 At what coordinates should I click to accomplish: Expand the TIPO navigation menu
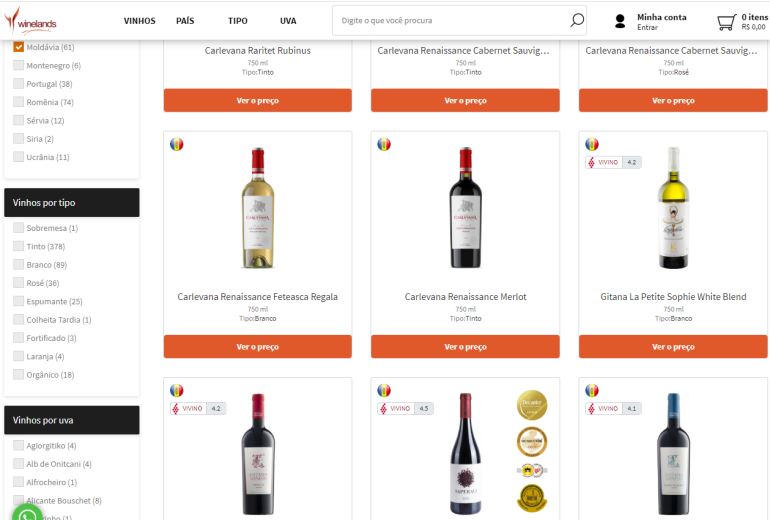point(237,20)
